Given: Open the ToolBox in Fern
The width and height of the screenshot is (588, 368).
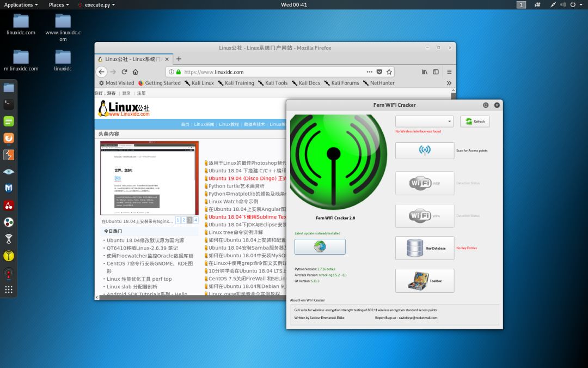Looking at the screenshot, I should 425,281.
